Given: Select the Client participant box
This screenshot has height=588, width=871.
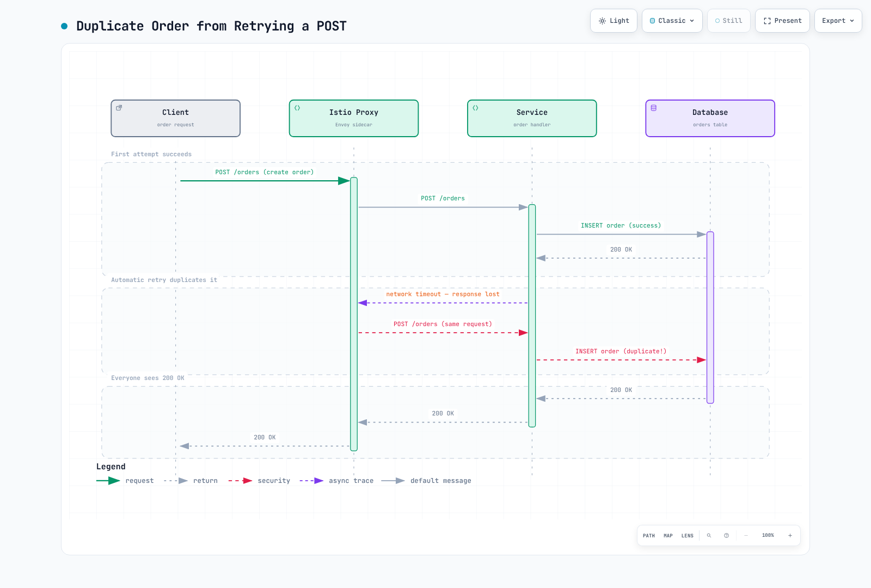Looking at the screenshot, I should coord(175,118).
